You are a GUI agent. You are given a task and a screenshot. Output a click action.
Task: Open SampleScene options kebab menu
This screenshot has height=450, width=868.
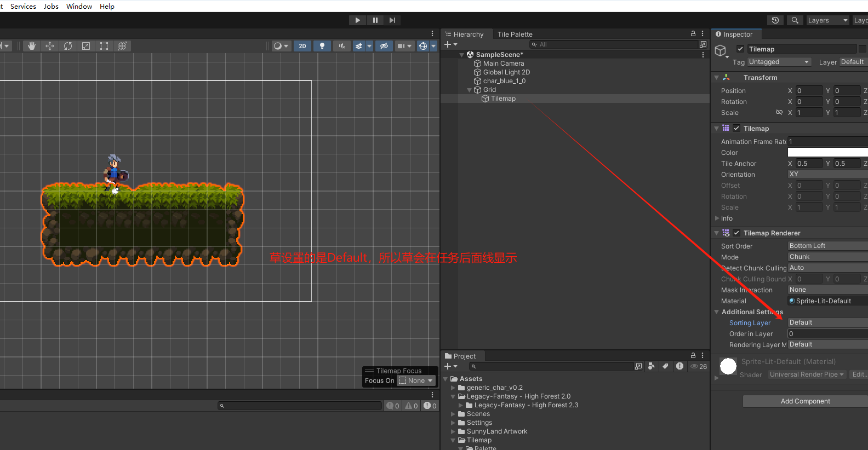(x=703, y=55)
